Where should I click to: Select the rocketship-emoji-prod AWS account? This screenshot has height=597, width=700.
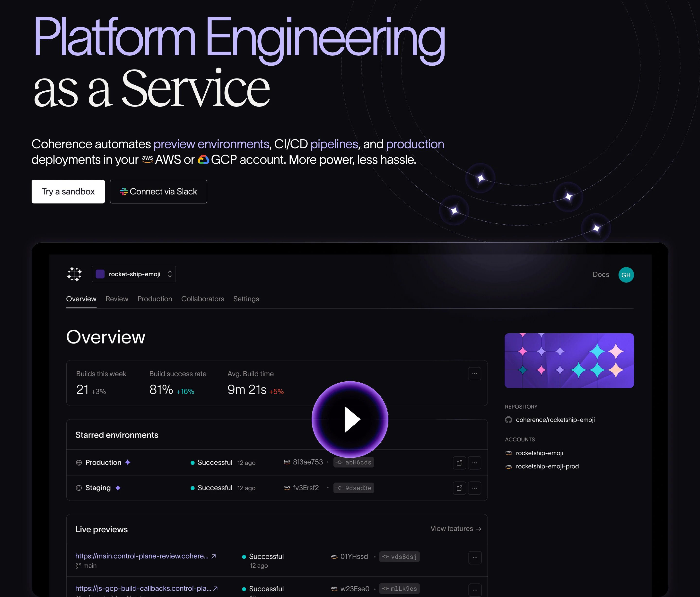coord(547,466)
